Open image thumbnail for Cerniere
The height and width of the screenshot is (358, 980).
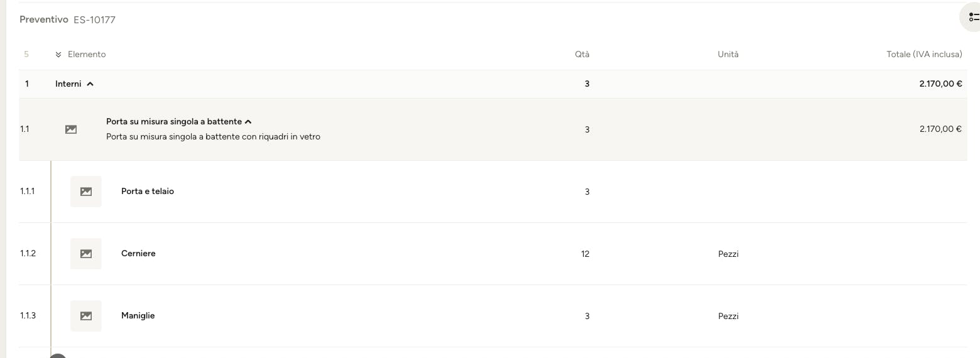click(x=86, y=254)
